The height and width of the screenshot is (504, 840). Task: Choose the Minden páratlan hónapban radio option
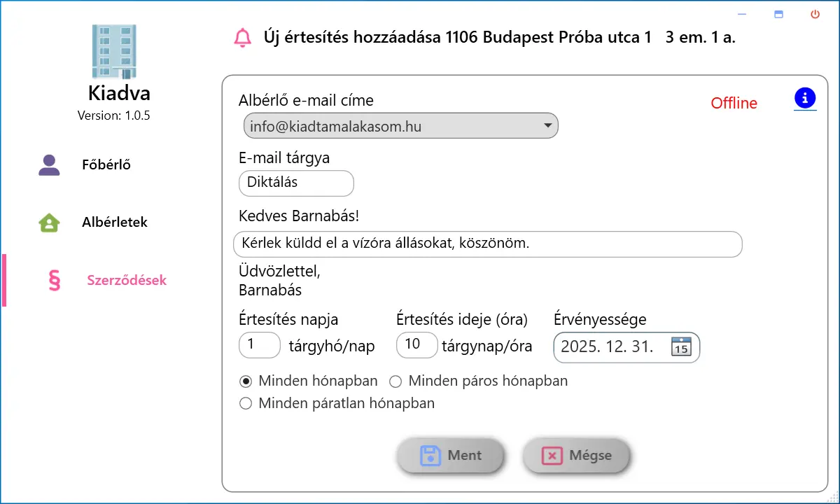click(x=246, y=403)
